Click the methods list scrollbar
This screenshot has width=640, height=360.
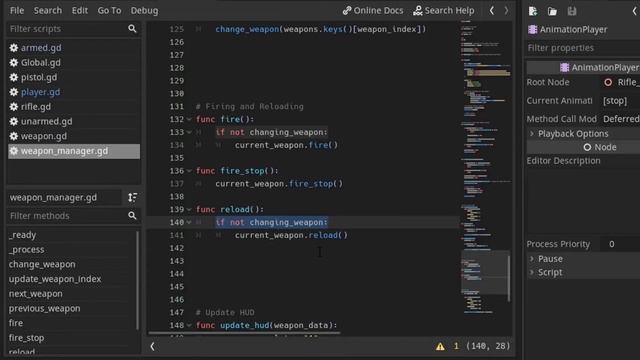click(138, 280)
